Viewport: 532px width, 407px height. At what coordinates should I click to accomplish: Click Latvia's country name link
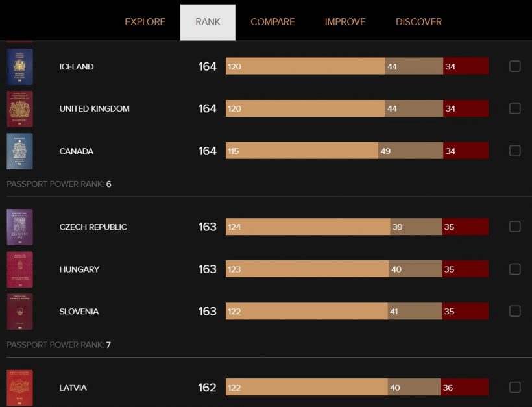coord(73,388)
